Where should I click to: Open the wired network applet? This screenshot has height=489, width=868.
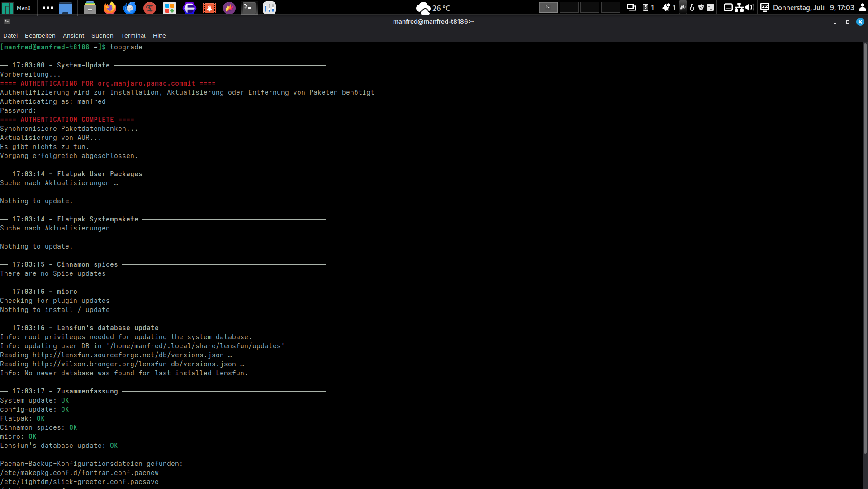pos(739,7)
